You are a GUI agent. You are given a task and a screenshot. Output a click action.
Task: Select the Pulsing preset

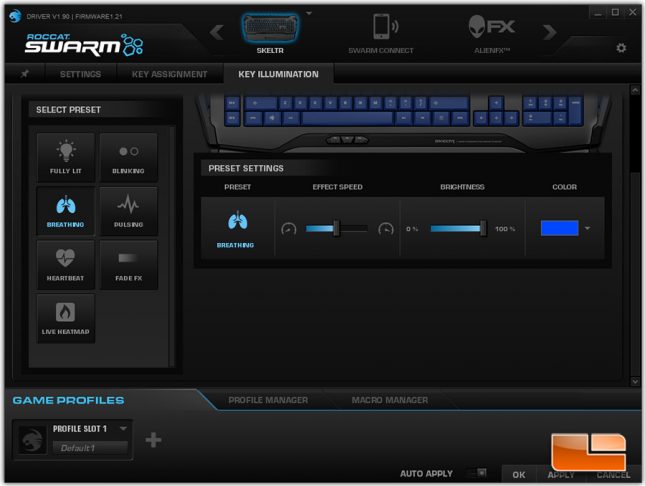tap(129, 211)
